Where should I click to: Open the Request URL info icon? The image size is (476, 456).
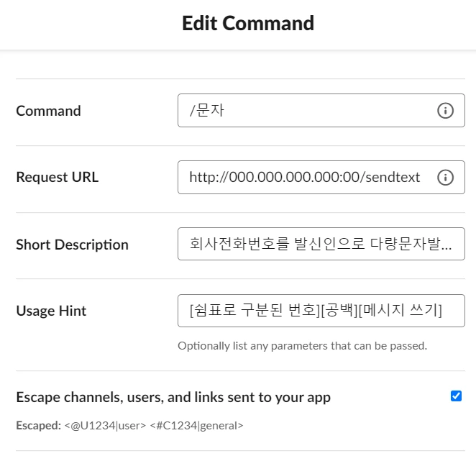tap(445, 178)
